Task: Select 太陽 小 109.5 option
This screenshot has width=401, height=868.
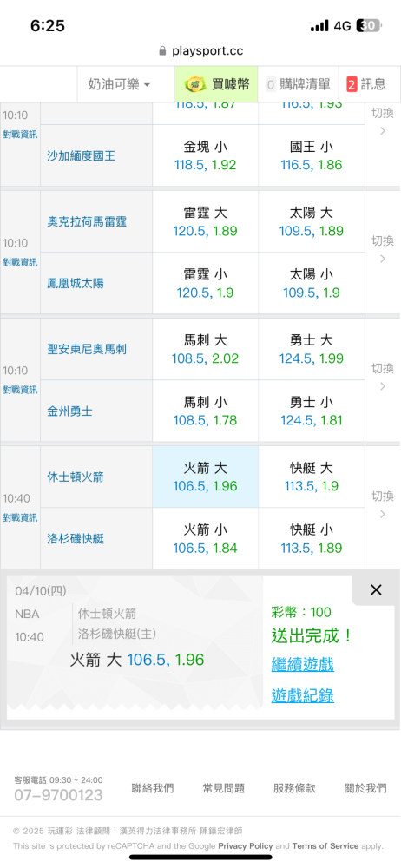Action: [x=312, y=283]
